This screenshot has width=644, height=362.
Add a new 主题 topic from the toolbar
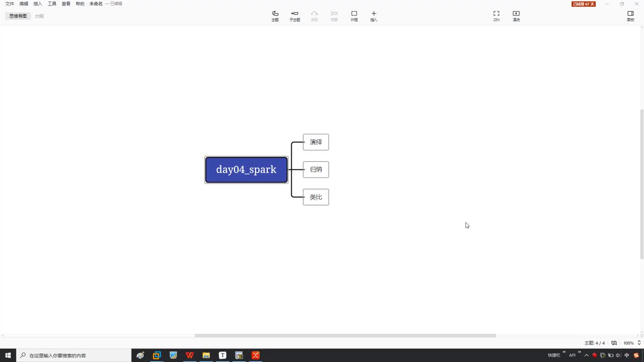(275, 16)
